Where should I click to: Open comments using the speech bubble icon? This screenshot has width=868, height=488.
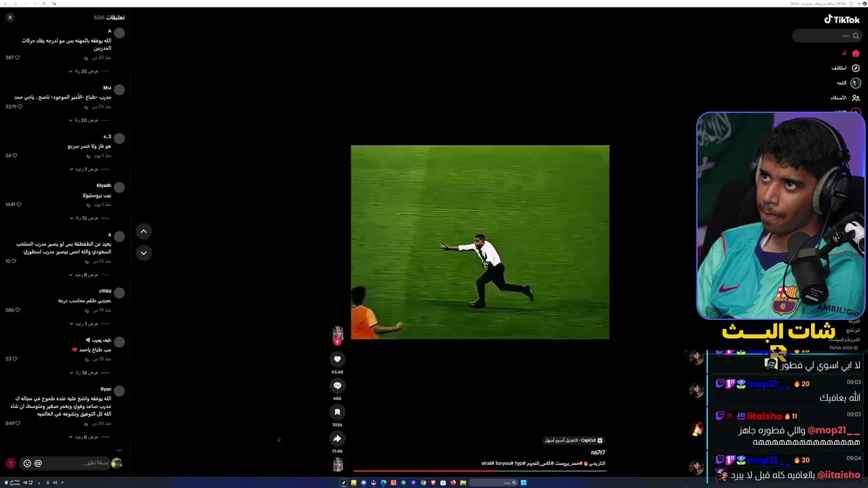(337, 386)
